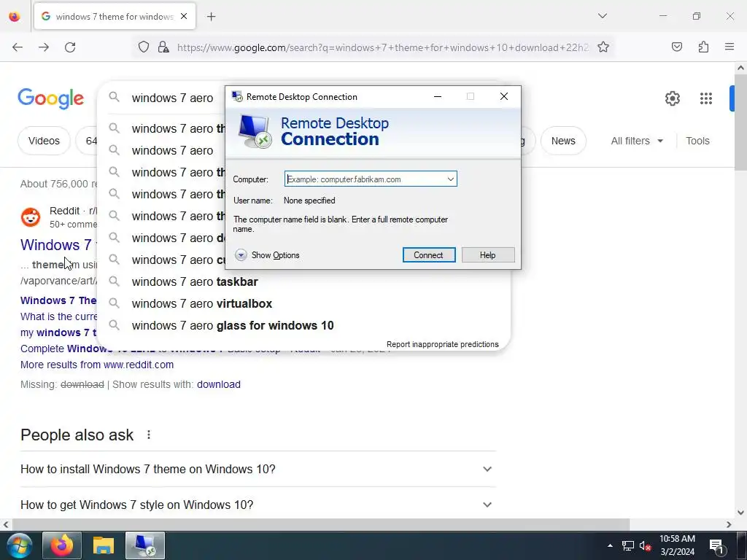Minimize the Remote Desktop Connection dialog
747x560 pixels.
pos(438,97)
